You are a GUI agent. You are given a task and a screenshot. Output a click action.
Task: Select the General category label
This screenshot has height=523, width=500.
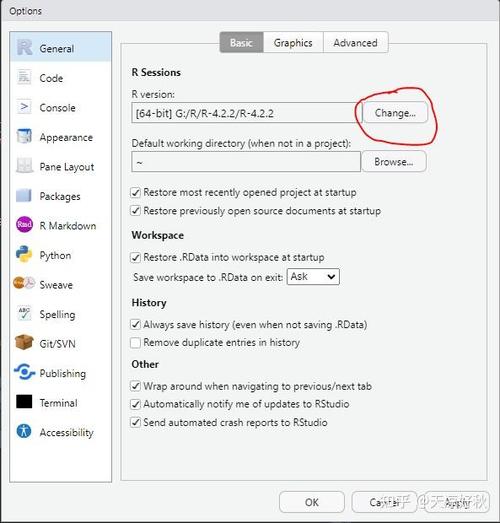coord(57,49)
